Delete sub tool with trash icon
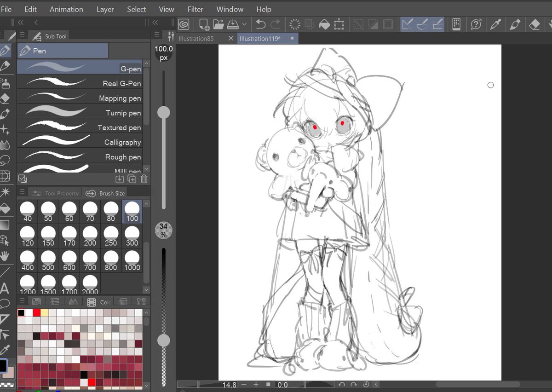Screen dimensions: 552x392 (144, 179)
